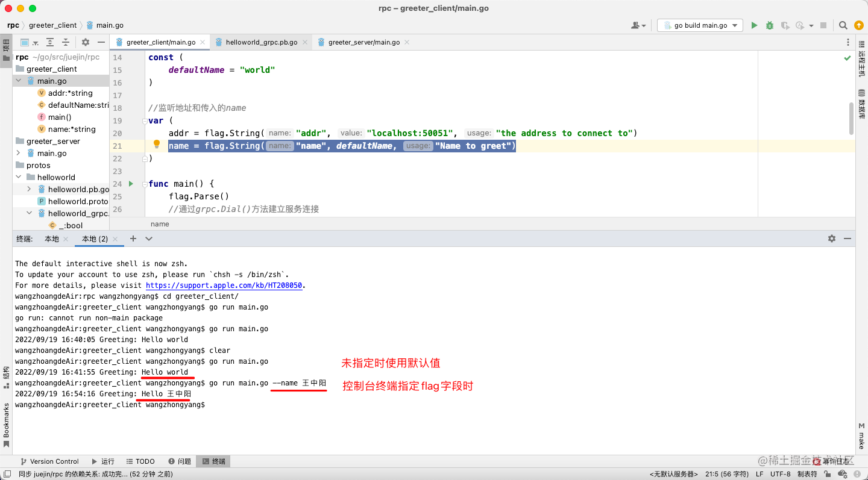Toggle the 远程主机 remote host panel

coord(861,60)
